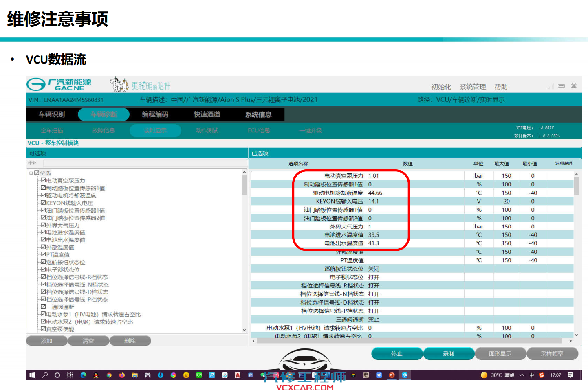Launch QQ from the taskbar
The width and height of the screenshot is (588, 390).
coord(96,375)
